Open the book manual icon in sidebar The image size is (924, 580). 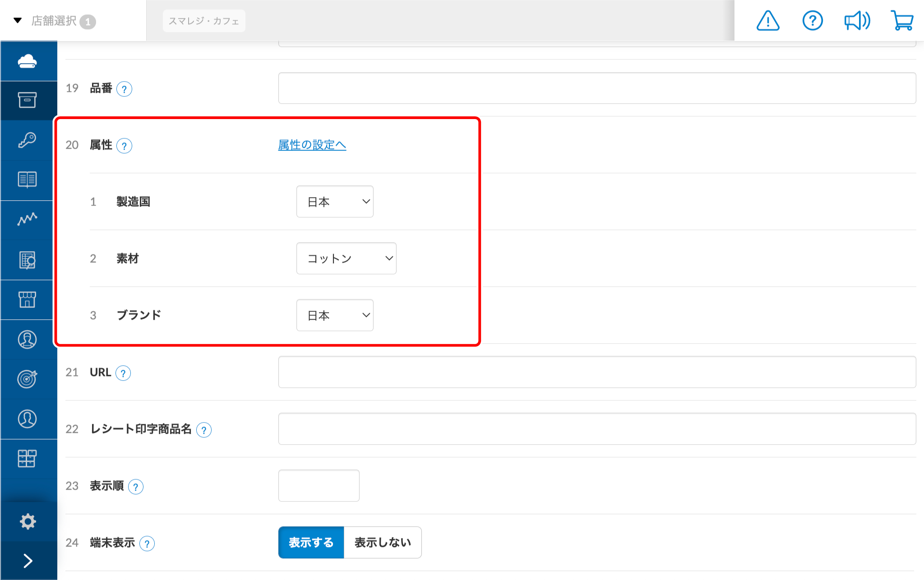[28, 180]
